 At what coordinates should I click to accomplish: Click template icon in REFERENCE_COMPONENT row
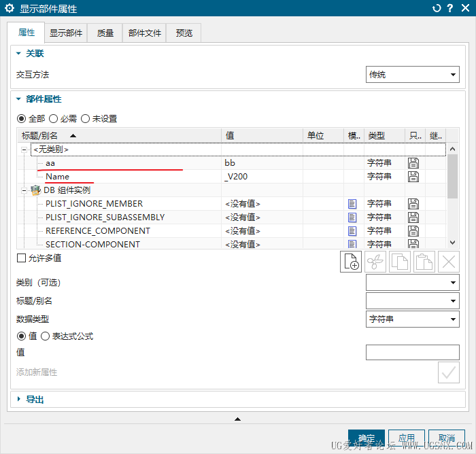(x=352, y=231)
